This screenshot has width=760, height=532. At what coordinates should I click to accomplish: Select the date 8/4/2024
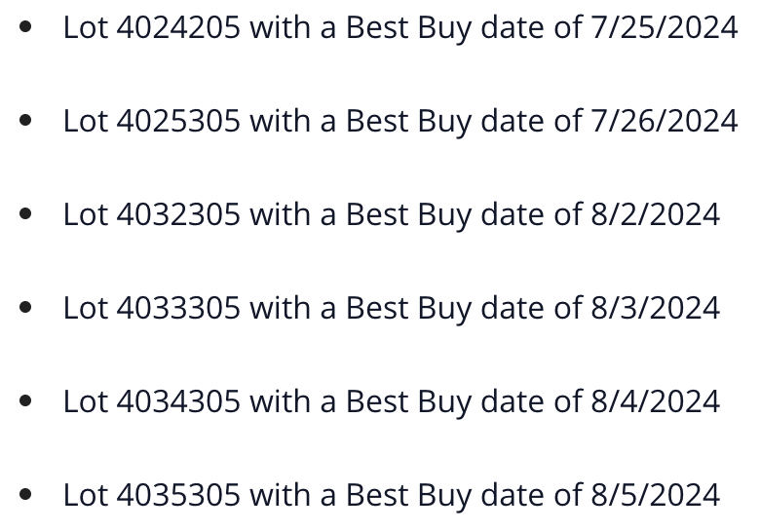pos(656,401)
